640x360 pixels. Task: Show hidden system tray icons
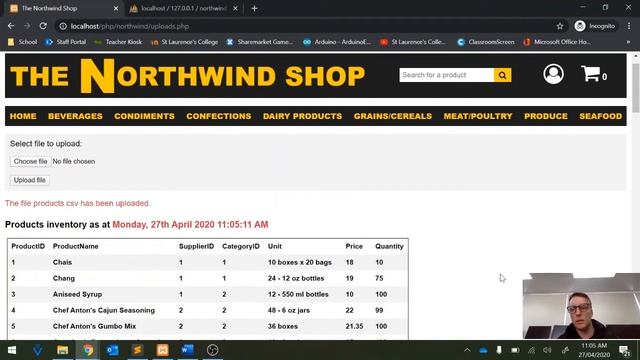click(x=467, y=350)
